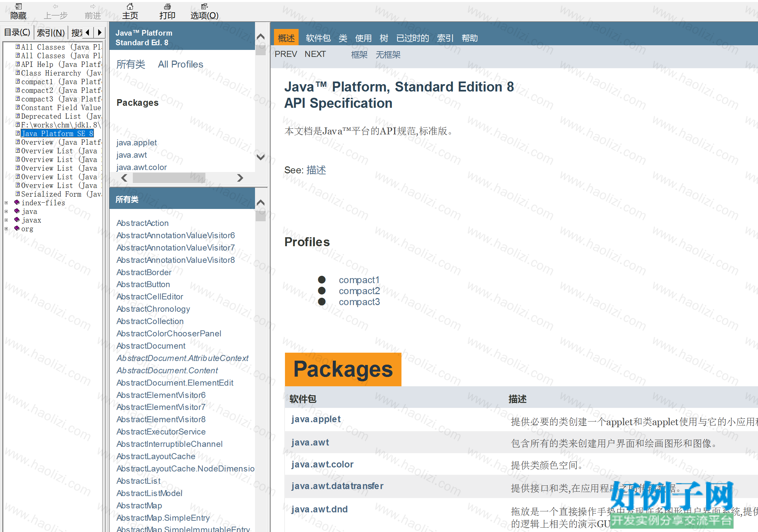Open the 使用 navigation item

[x=363, y=38]
